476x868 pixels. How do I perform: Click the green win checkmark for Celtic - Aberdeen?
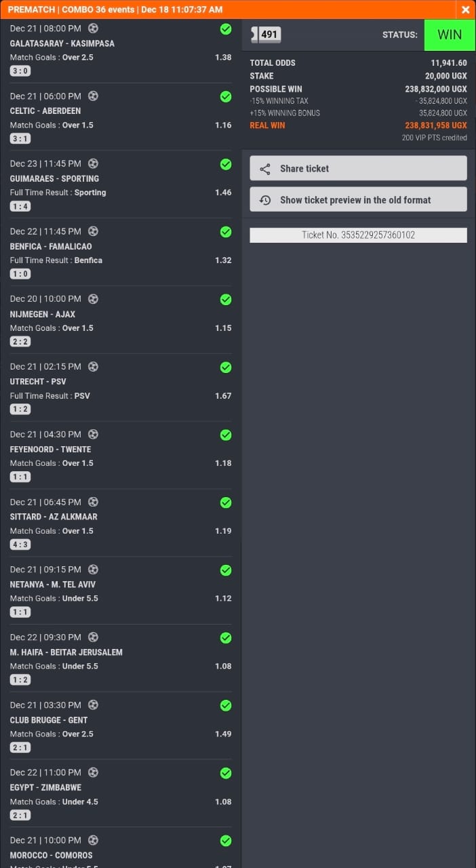pos(226,96)
